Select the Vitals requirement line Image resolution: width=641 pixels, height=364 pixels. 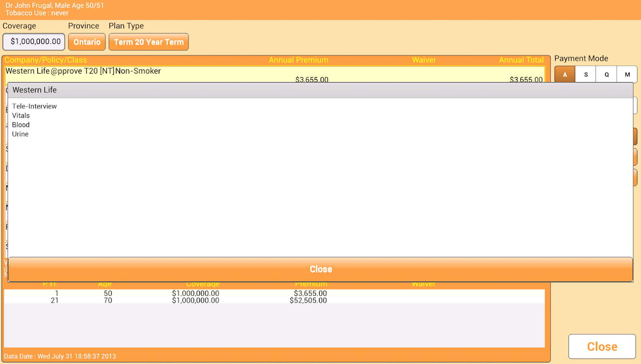point(21,116)
